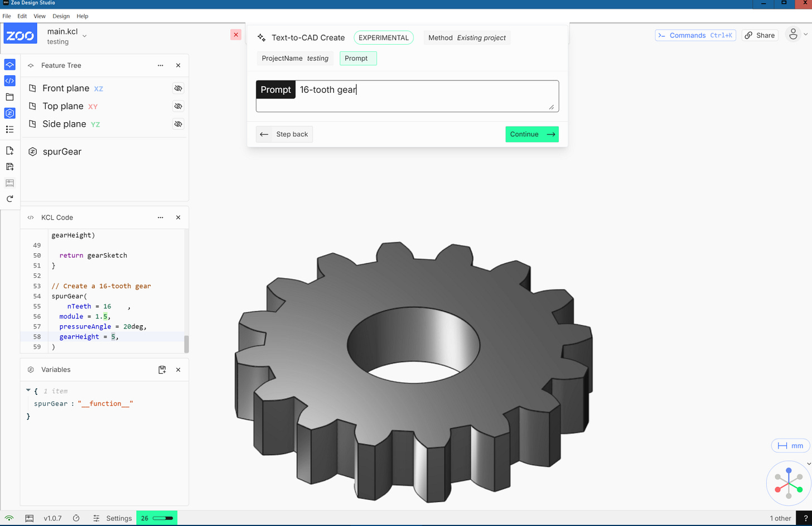Image resolution: width=812 pixels, height=526 pixels.
Task: Toggle the KCL Code pane in sidebar
Action: point(9,81)
